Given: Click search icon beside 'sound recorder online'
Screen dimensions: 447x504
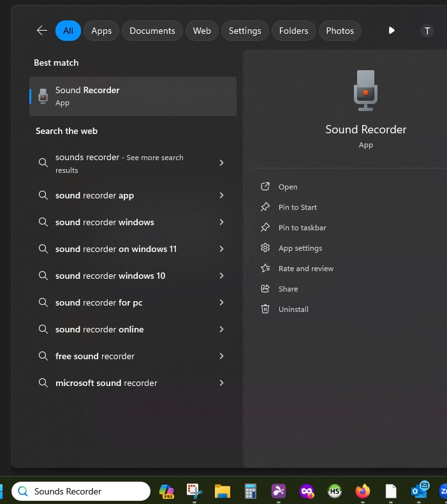Looking at the screenshot, I should pyautogui.click(x=43, y=329).
